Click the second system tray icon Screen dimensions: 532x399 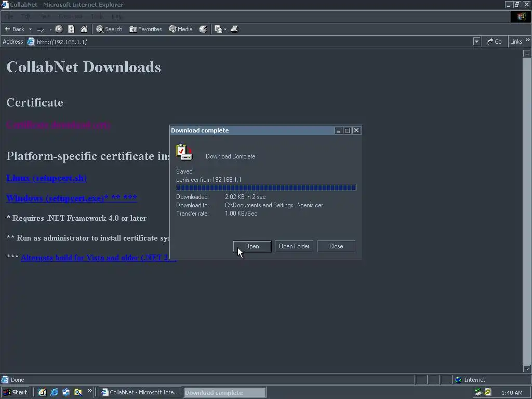pos(488,392)
